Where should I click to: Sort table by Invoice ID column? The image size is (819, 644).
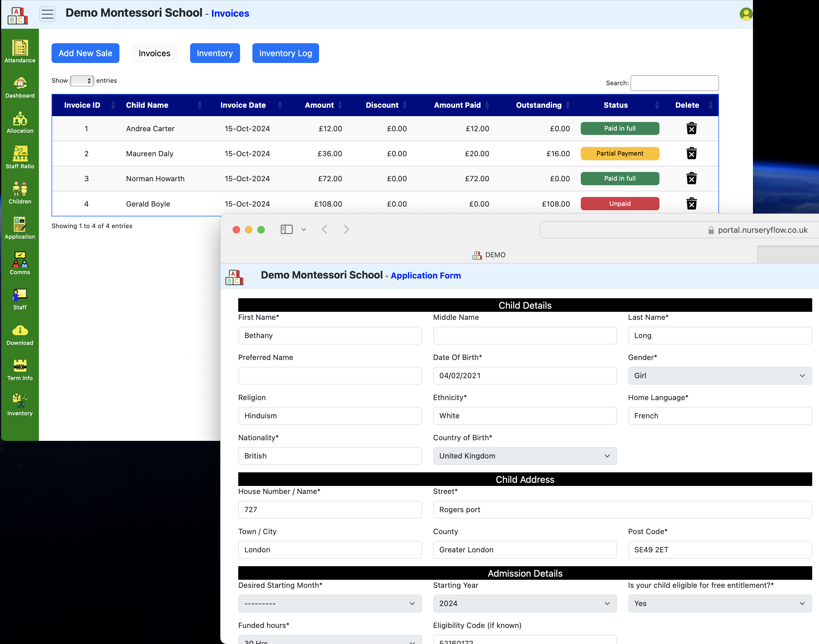pos(86,105)
